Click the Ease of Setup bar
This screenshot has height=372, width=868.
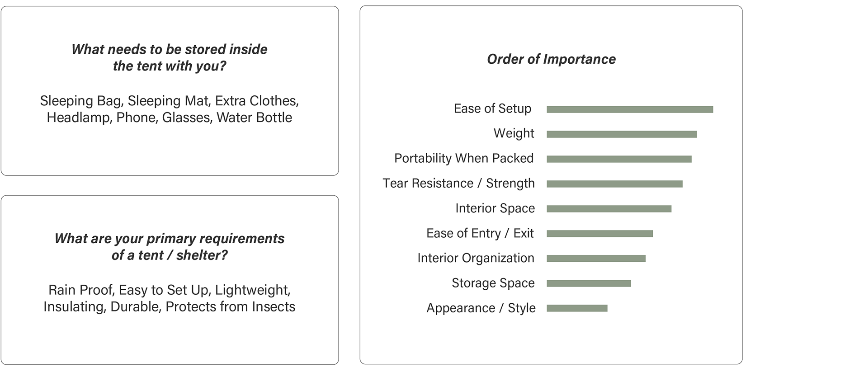pos(629,109)
